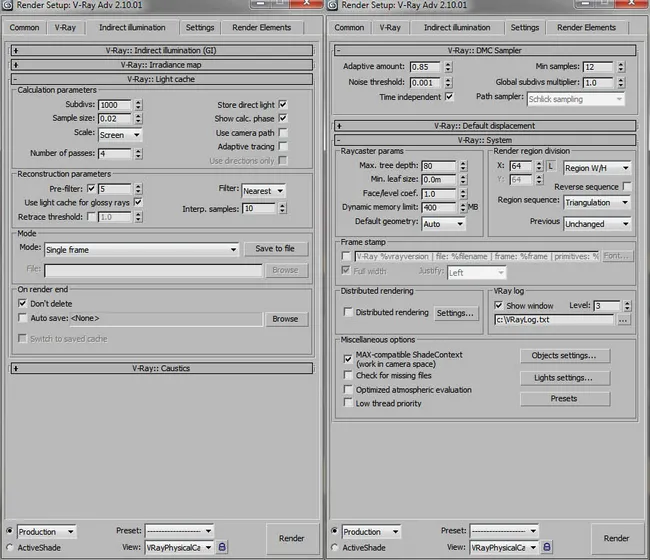The height and width of the screenshot is (560, 650).
Task: Open Common tab in left window
Action: click(24, 27)
